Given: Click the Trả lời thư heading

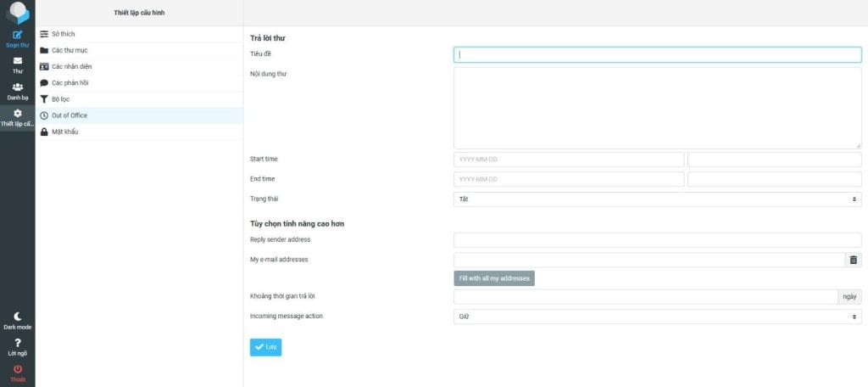Looking at the screenshot, I should coord(268,38).
